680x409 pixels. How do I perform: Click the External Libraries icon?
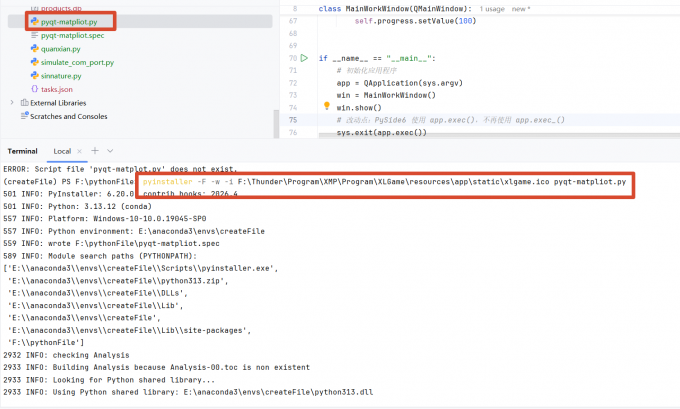pyautogui.click(x=25, y=103)
